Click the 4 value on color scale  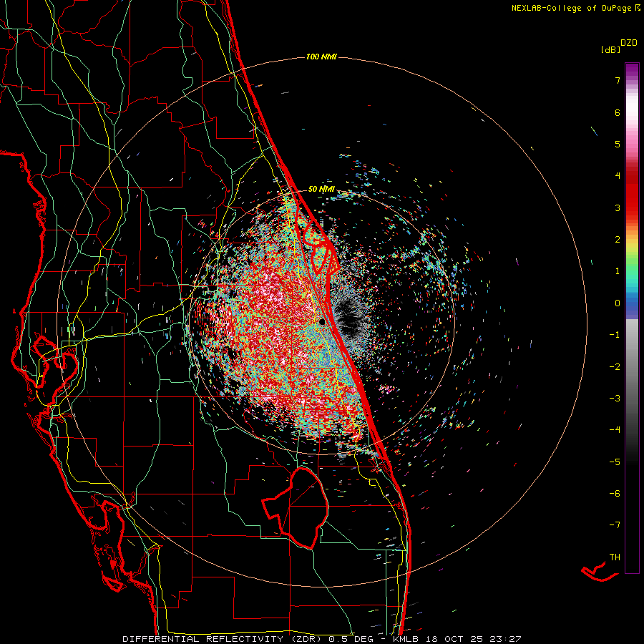pyautogui.click(x=618, y=176)
